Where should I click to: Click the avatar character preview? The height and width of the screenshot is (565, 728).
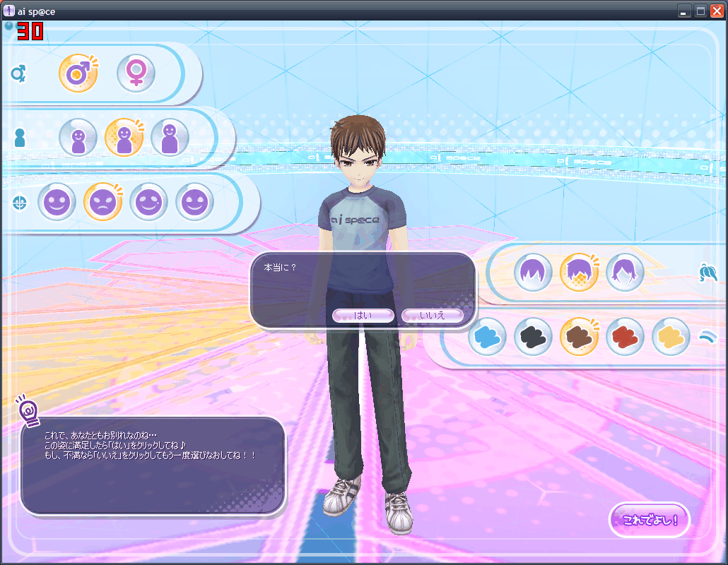(x=362, y=325)
